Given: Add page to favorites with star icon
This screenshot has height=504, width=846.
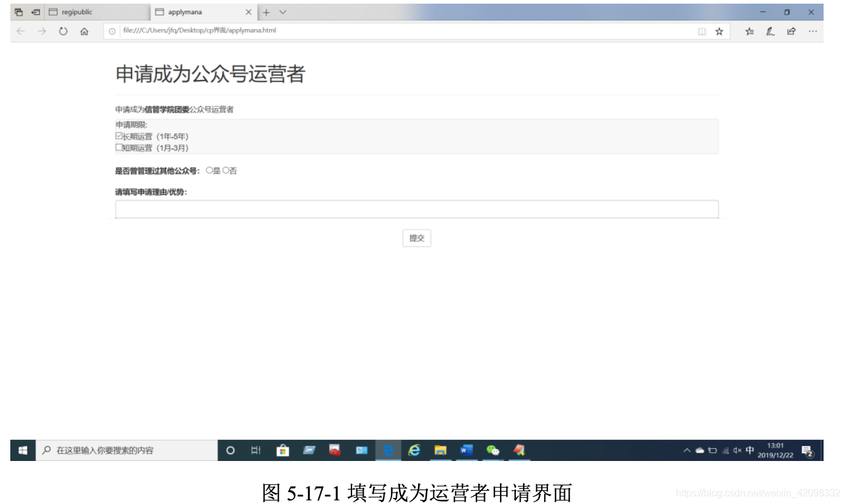Looking at the screenshot, I should (x=719, y=31).
